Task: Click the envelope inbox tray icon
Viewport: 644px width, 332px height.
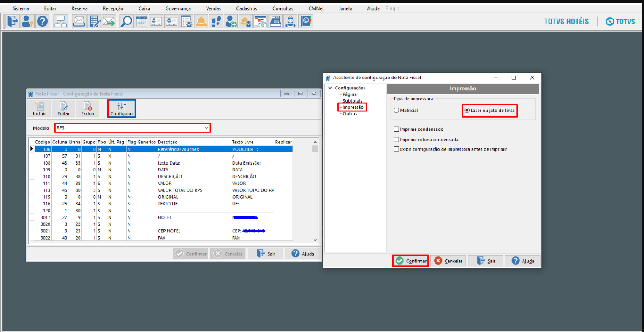Action: point(79,21)
